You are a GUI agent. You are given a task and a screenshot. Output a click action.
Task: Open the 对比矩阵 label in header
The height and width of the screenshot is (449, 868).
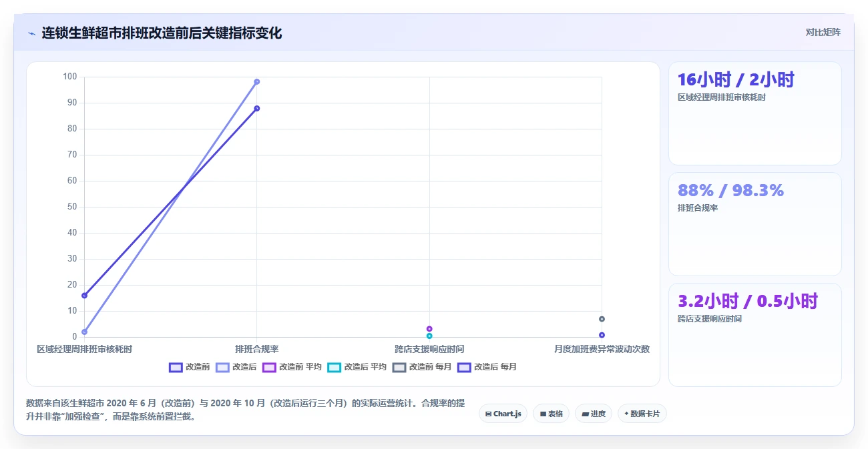click(823, 32)
